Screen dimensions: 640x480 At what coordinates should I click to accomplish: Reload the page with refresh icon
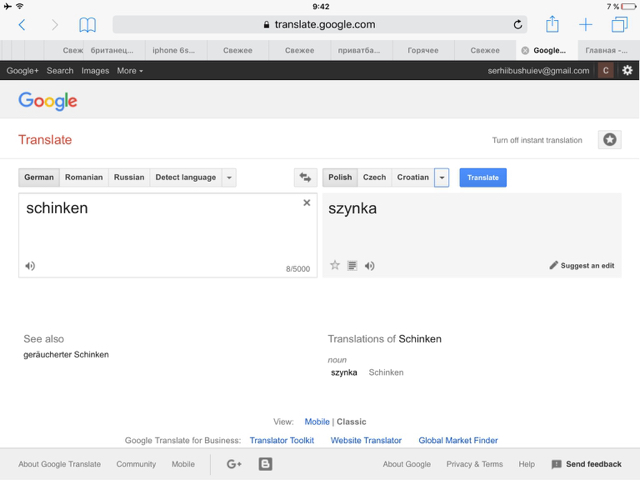518,24
